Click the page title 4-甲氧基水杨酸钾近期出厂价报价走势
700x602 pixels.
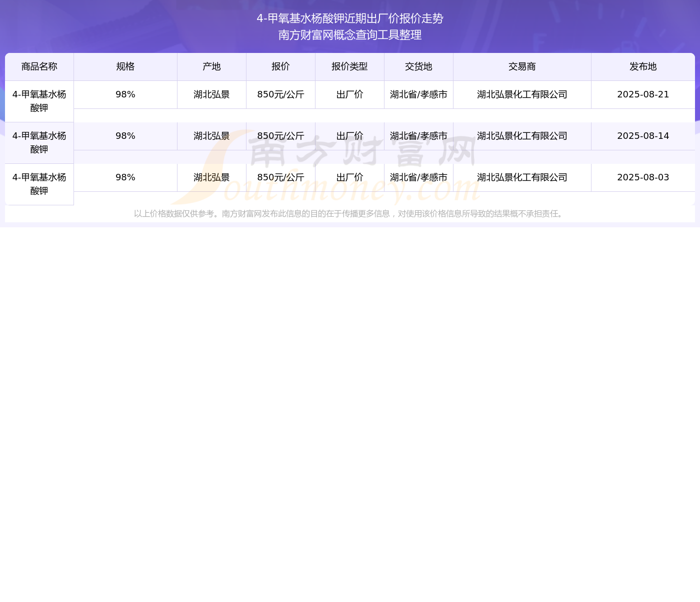[x=350, y=18]
